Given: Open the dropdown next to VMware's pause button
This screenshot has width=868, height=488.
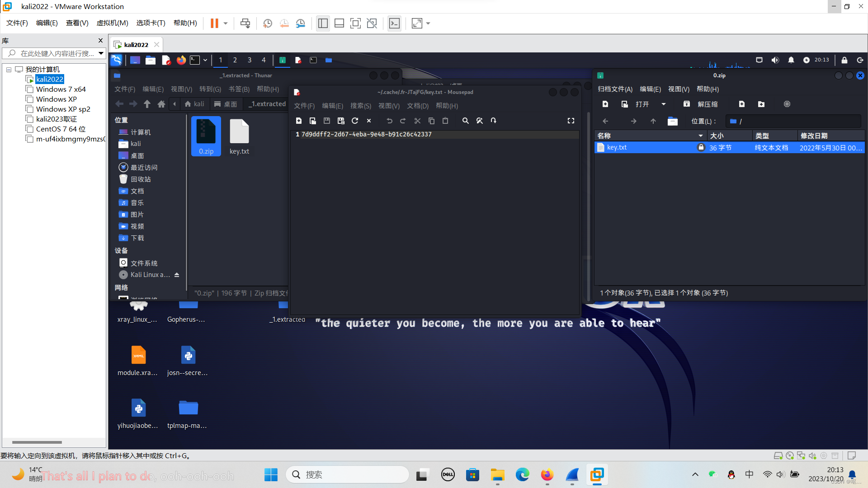Looking at the screenshot, I should point(226,23).
